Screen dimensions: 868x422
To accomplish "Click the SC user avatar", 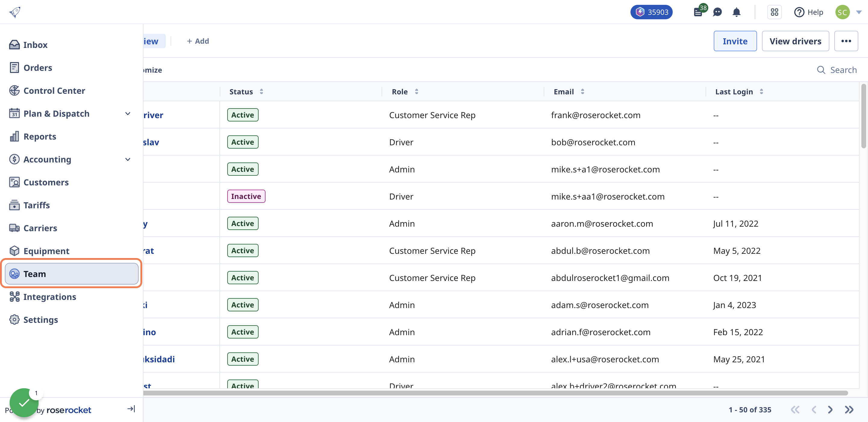I will [842, 12].
